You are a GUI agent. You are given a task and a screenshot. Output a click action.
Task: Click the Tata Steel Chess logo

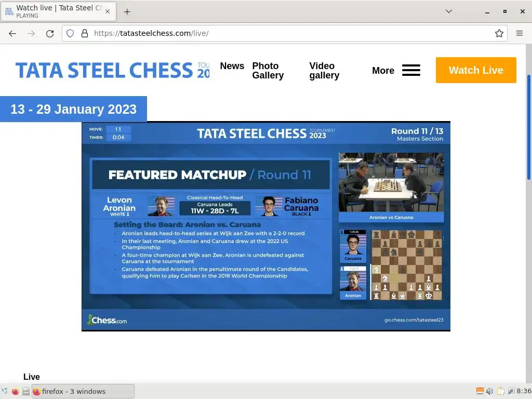pos(113,70)
